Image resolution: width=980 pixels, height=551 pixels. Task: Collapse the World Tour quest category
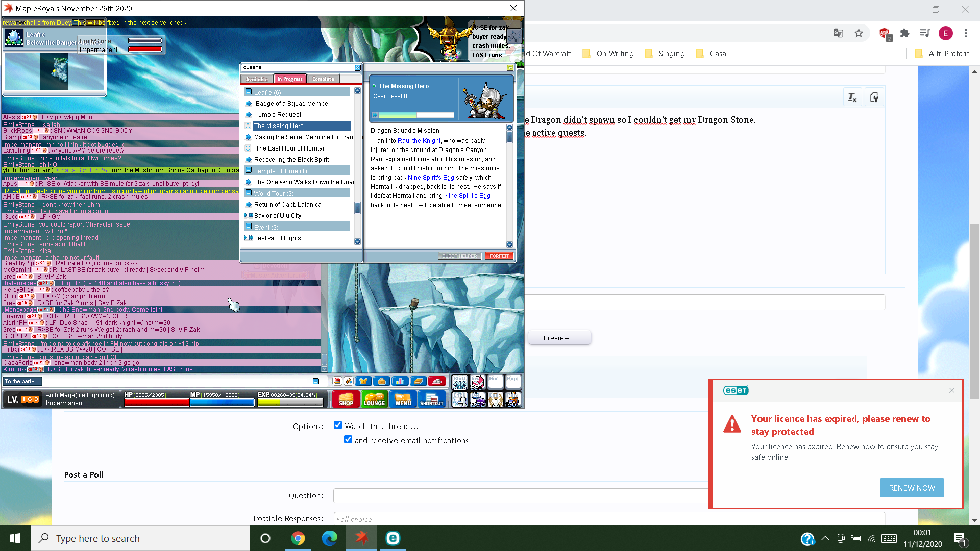[249, 193]
